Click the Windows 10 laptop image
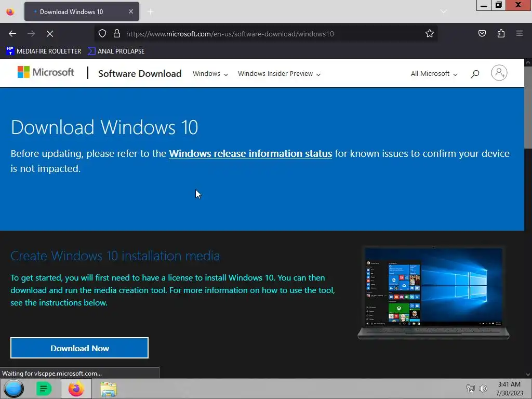 (433, 293)
